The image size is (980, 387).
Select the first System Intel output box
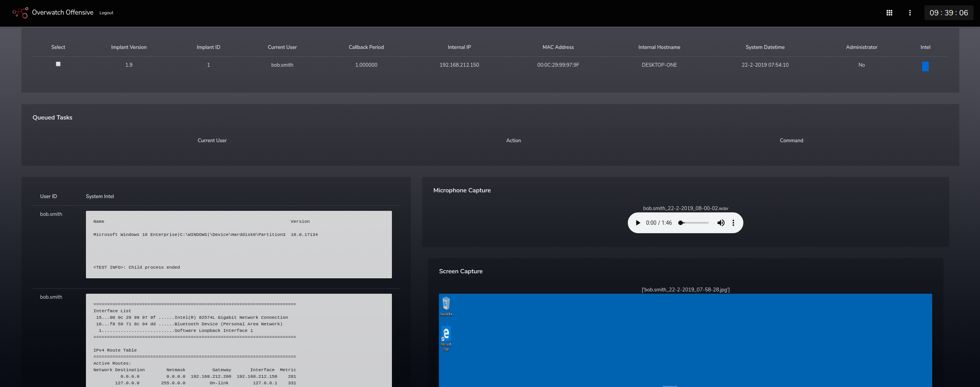pos(239,244)
